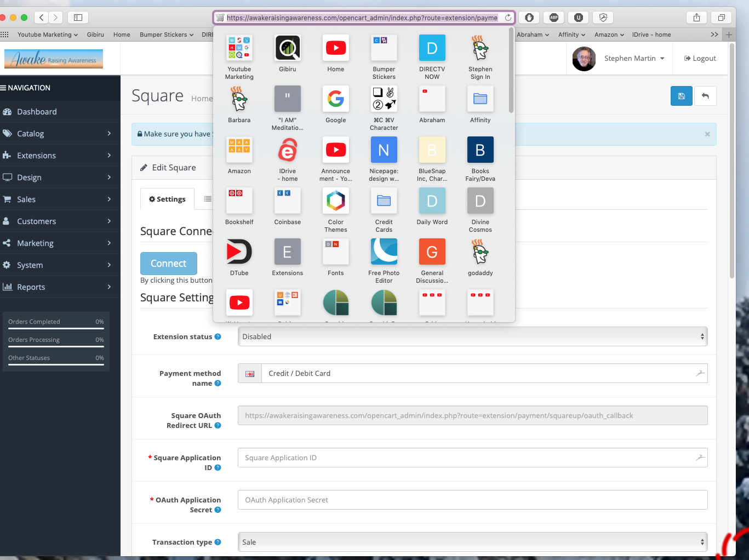Expand the Sales navigation menu
This screenshot has height=560, width=749.
[x=60, y=199]
